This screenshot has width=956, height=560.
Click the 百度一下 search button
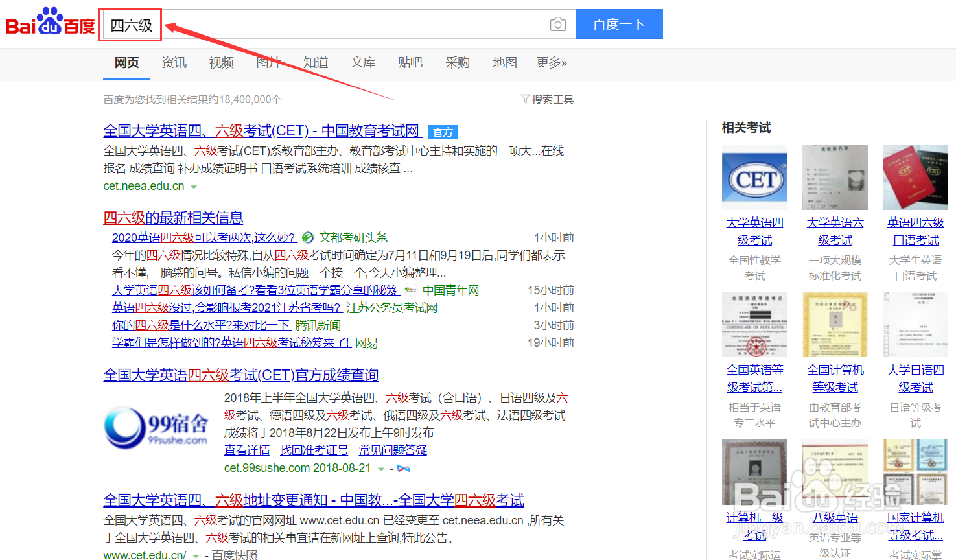coord(619,24)
